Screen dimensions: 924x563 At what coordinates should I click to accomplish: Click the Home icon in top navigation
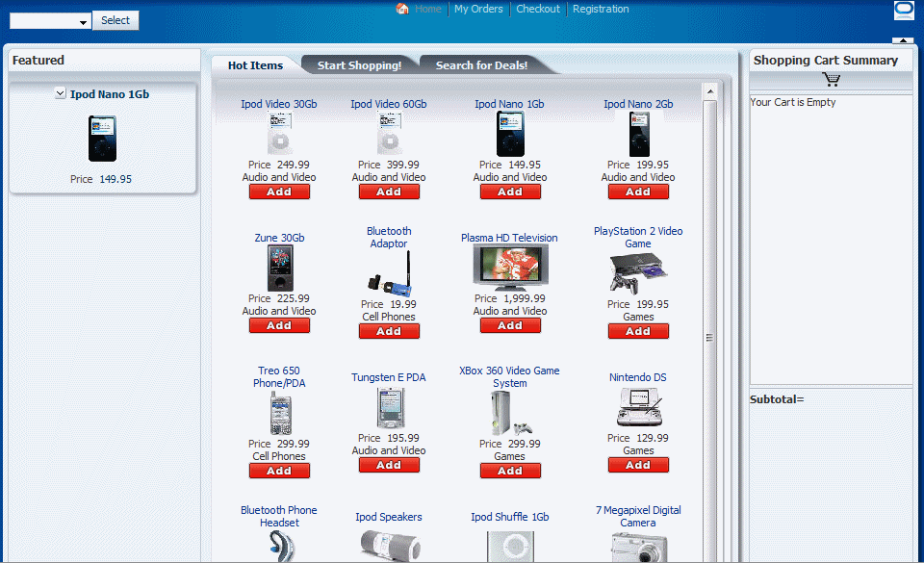click(402, 9)
